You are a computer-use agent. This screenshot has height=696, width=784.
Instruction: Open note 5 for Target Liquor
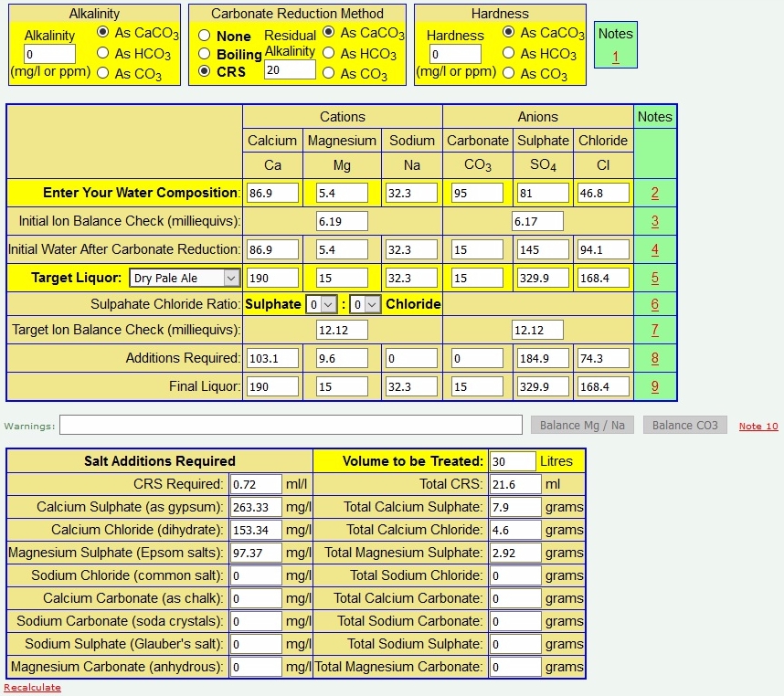point(655,278)
